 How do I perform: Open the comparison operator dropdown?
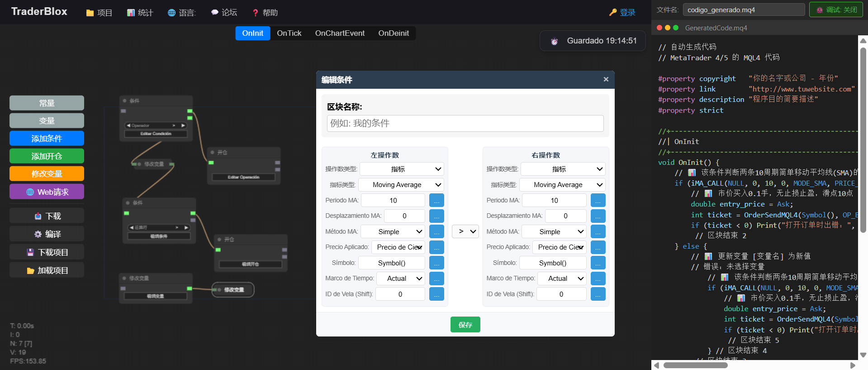click(x=465, y=231)
